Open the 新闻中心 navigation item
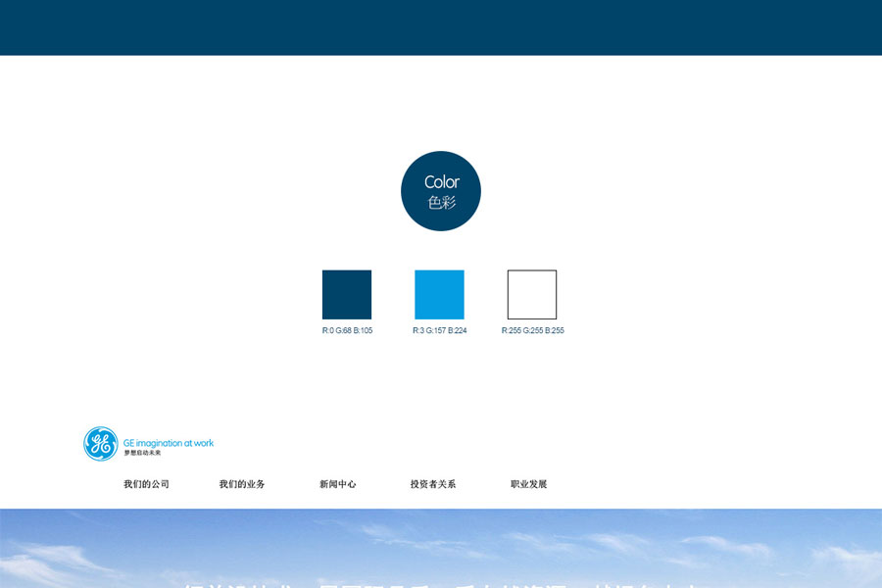882x588 pixels. tap(337, 484)
